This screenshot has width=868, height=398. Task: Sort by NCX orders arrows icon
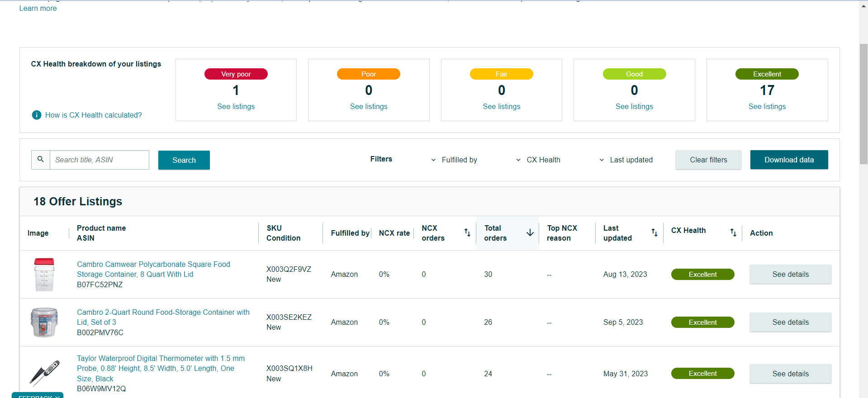467,232
